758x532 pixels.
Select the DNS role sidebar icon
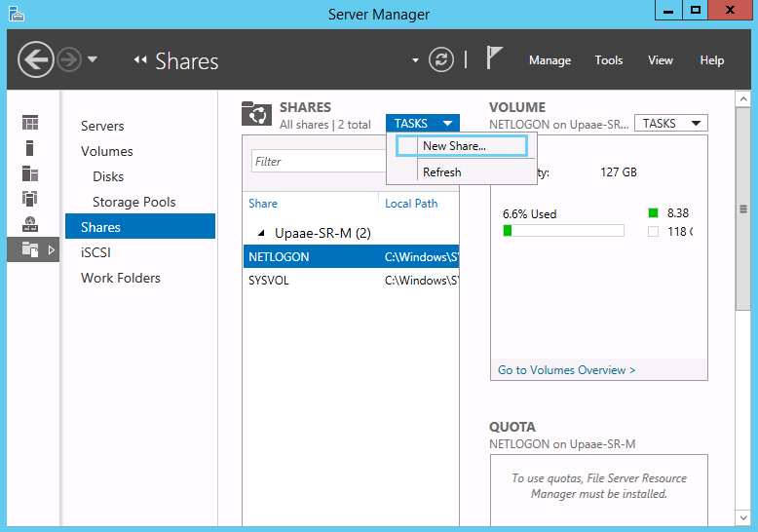pyautogui.click(x=30, y=224)
